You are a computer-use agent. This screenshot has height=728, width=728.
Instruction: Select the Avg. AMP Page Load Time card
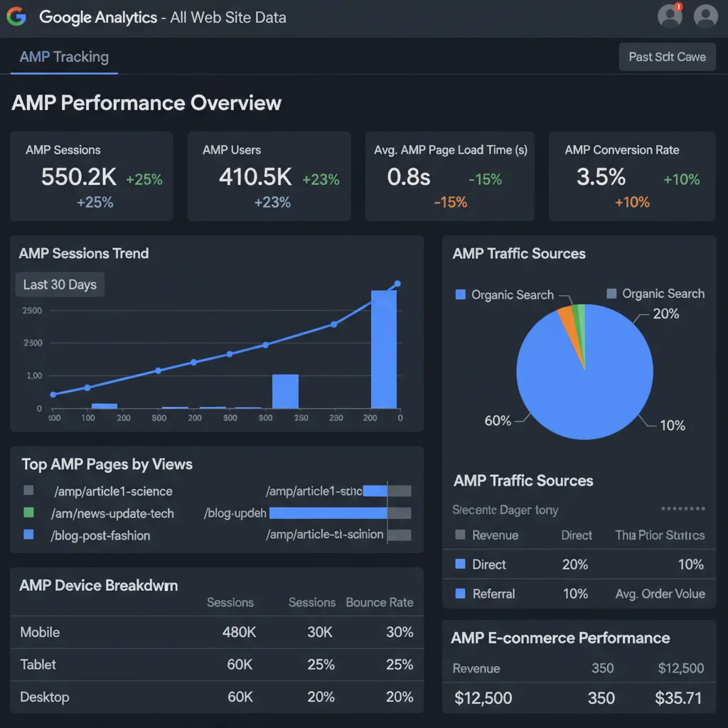449,176
